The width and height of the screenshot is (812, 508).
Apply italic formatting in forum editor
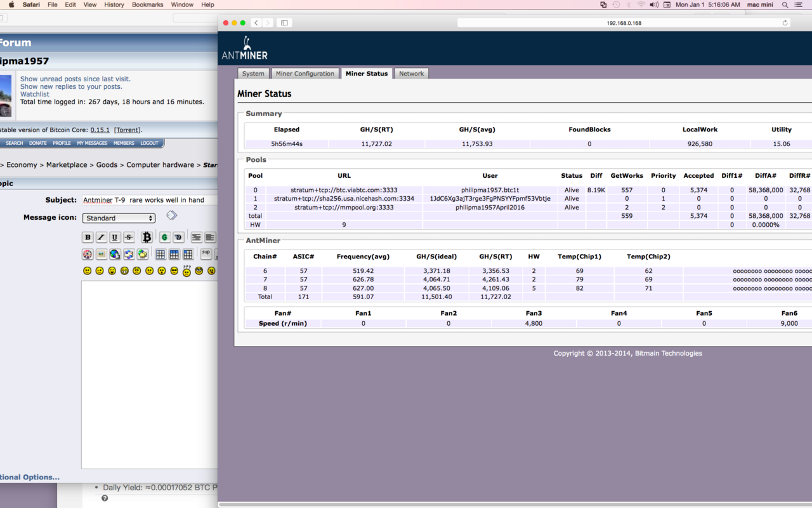[x=101, y=237]
